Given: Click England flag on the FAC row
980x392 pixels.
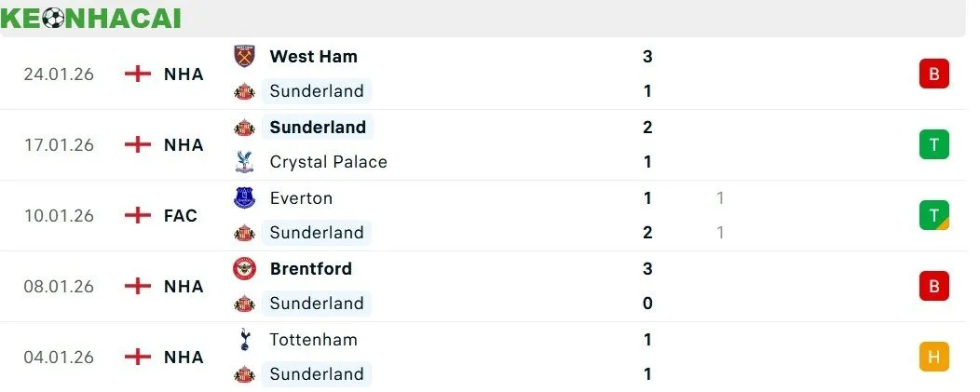Looking at the screenshot, I should coord(138,215).
